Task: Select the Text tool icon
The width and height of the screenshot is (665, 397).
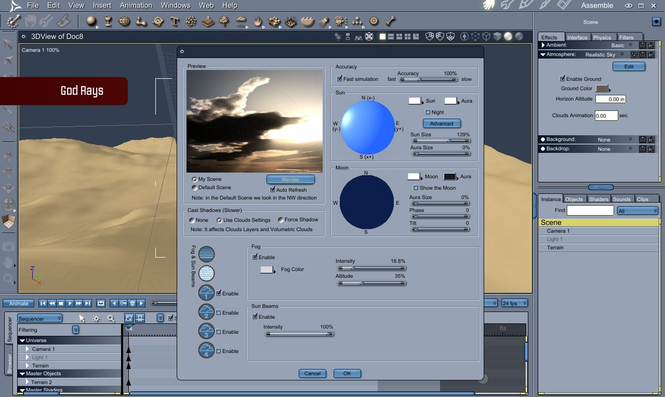Action: [174, 21]
